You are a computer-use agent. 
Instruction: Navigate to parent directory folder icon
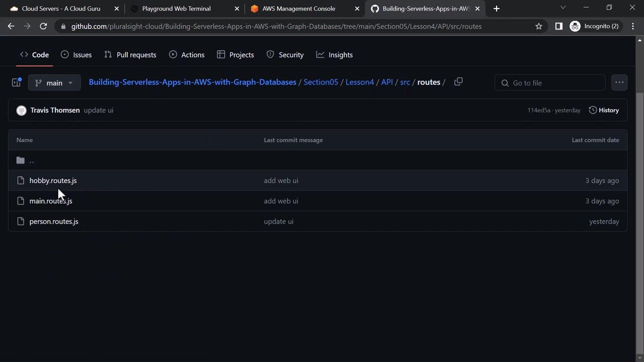(x=21, y=160)
